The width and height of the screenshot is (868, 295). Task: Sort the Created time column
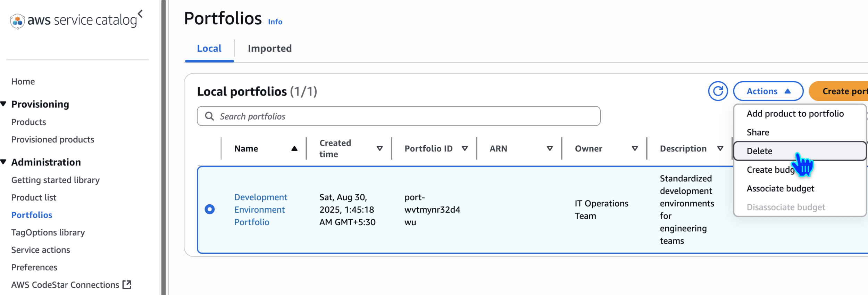(379, 149)
